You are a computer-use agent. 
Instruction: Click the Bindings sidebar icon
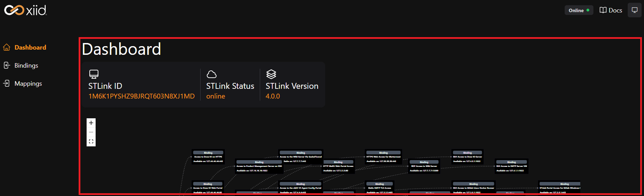click(x=7, y=66)
